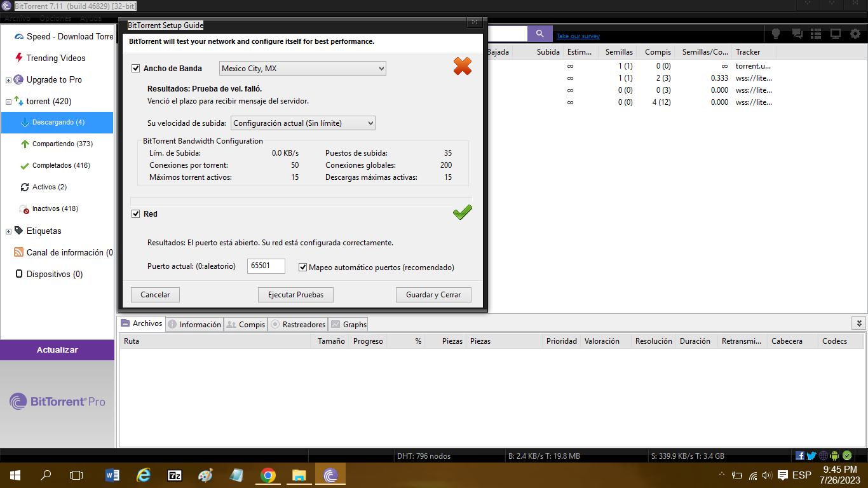Open the Mexico City, MX server dropdown
This screenshot has height=488, width=868.
(302, 69)
